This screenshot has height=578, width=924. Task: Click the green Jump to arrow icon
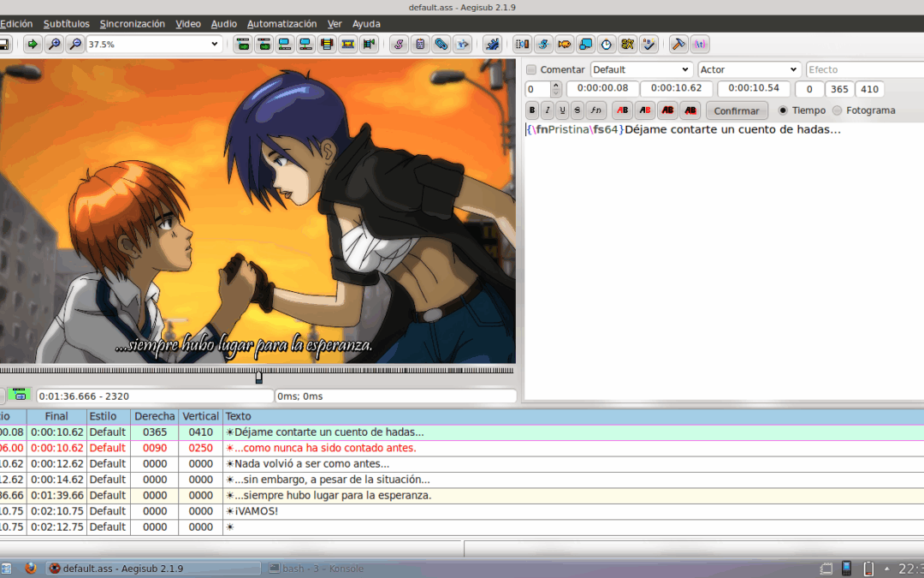pos(33,45)
